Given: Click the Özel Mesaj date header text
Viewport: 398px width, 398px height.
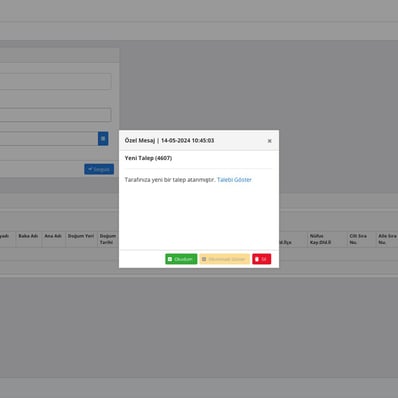Looking at the screenshot, I should point(169,140).
